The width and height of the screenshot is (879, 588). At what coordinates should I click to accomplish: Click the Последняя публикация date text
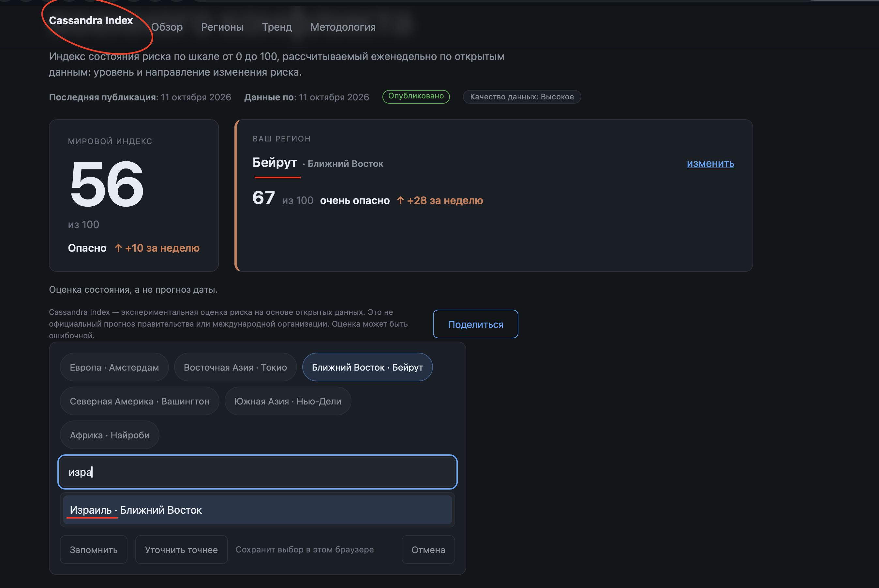(140, 97)
